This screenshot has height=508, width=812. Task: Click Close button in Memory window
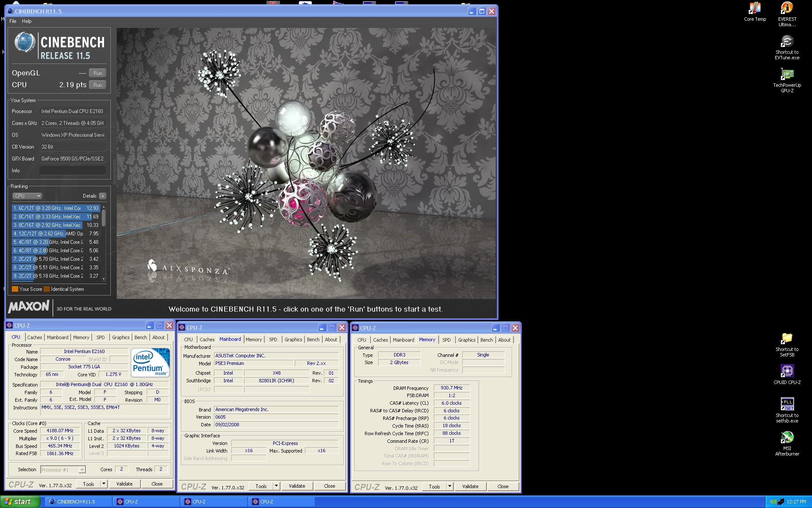pos(503,486)
